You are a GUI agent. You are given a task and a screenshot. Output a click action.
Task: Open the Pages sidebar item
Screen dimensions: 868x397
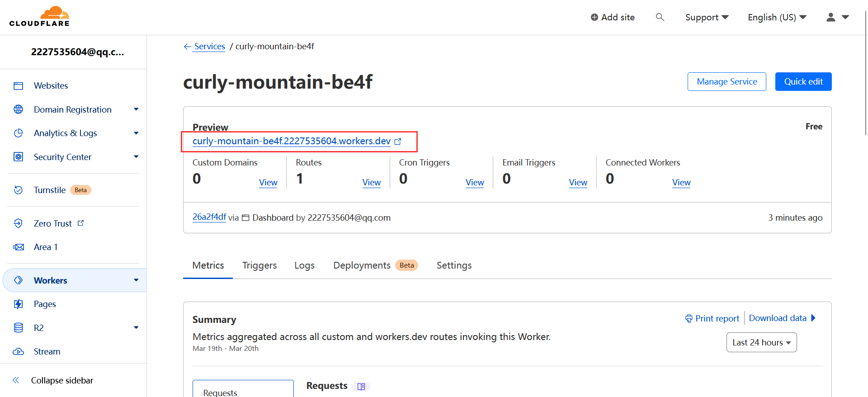tap(45, 304)
